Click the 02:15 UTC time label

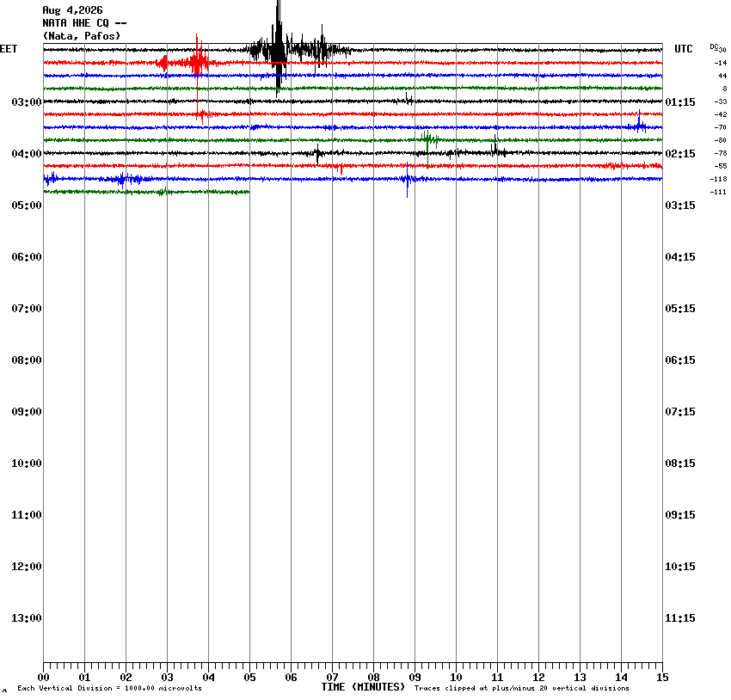[x=680, y=154]
